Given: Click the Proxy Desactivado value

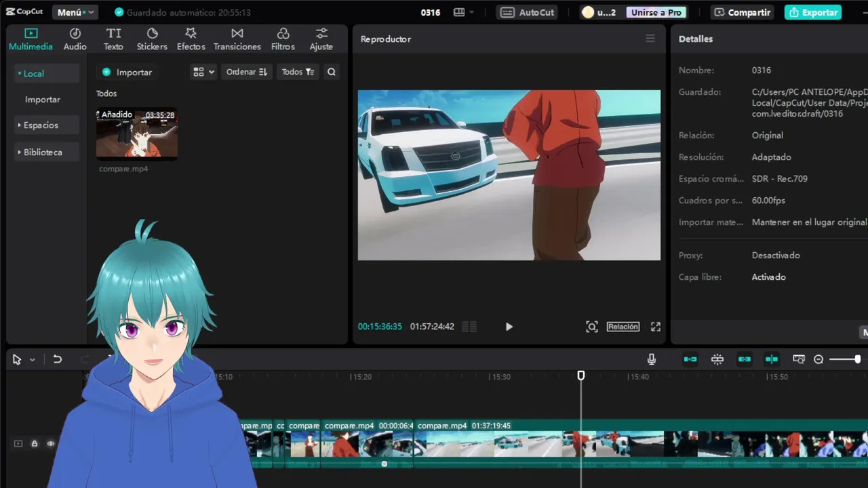Looking at the screenshot, I should click(x=776, y=256).
